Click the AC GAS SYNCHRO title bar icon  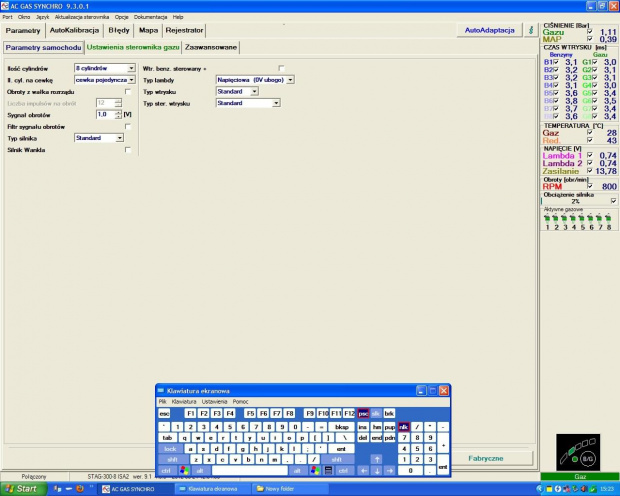tap(6, 5)
